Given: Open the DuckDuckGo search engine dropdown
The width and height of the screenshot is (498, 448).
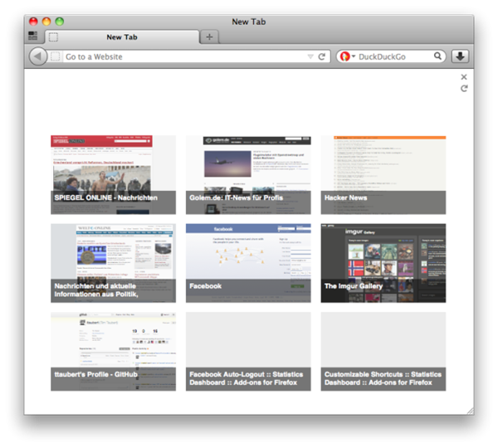Looking at the screenshot, I should pyautogui.click(x=348, y=56).
